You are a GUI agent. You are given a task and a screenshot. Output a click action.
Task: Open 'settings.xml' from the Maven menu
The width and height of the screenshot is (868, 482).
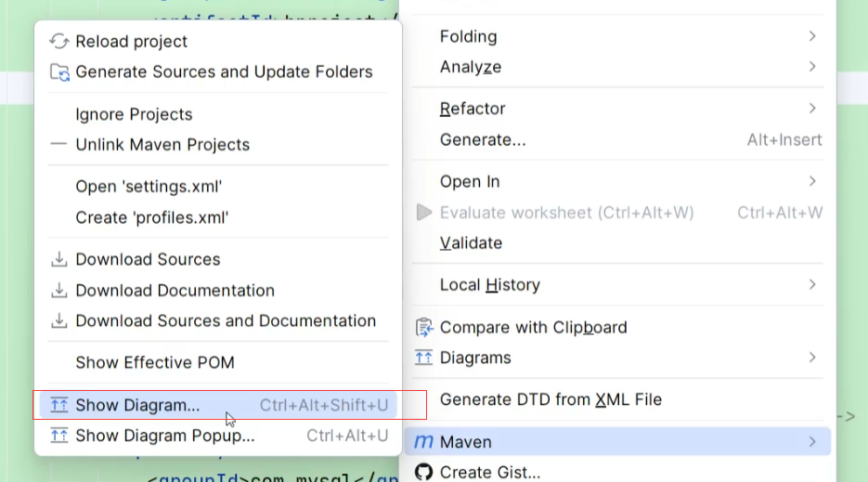pyautogui.click(x=149, y=187)
